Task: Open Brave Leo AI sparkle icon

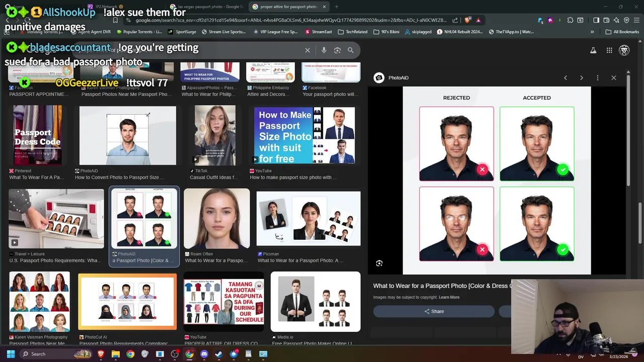Action: 616,20
